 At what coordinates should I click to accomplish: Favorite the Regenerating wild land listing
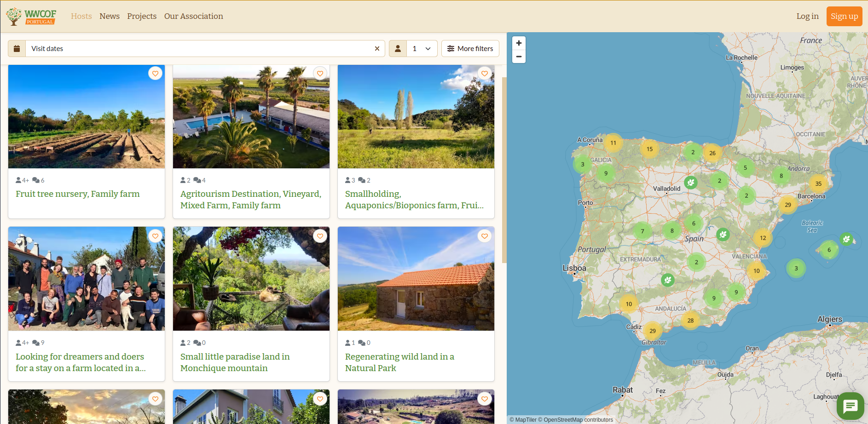pos(484,236)
